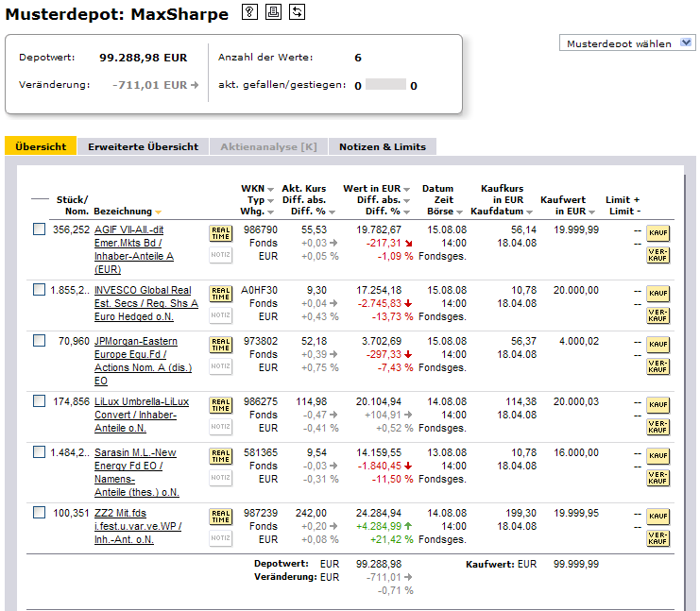Viewport: 700px width, 611px height.
Task: Tick checkbox for AGIF VII-All.-dit fund
Action: 39,229
